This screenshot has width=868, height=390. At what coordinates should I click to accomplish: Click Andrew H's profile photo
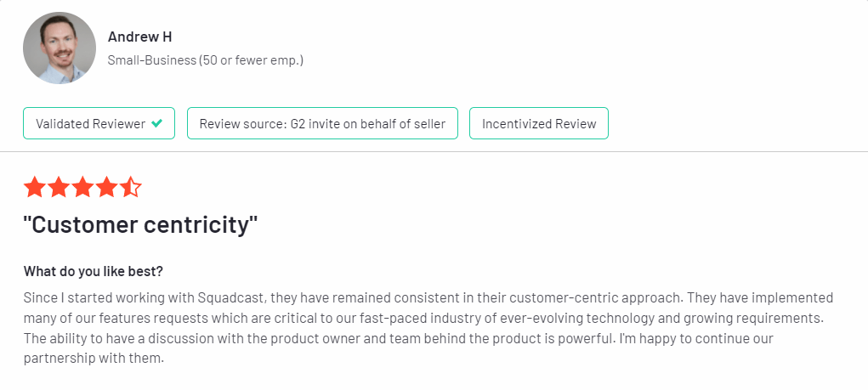click(x=60, y=48)
